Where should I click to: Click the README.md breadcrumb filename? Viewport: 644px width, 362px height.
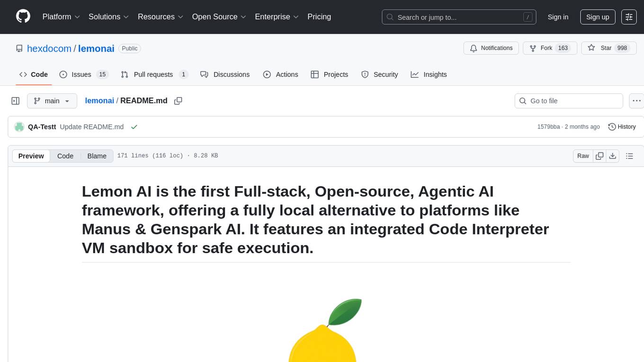pyautogui.click(x=144, y=100)
